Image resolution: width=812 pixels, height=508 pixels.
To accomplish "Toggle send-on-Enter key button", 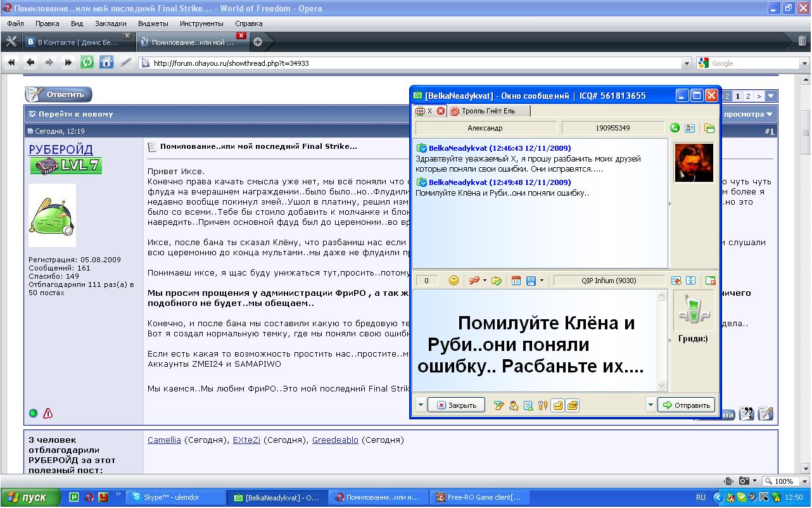I will [557, 405].
